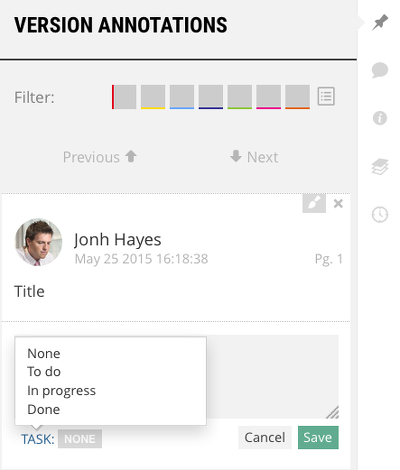This screenshot has width=400, height=470.
Task: Select 'Done' task status option
Action: point(44,409)
